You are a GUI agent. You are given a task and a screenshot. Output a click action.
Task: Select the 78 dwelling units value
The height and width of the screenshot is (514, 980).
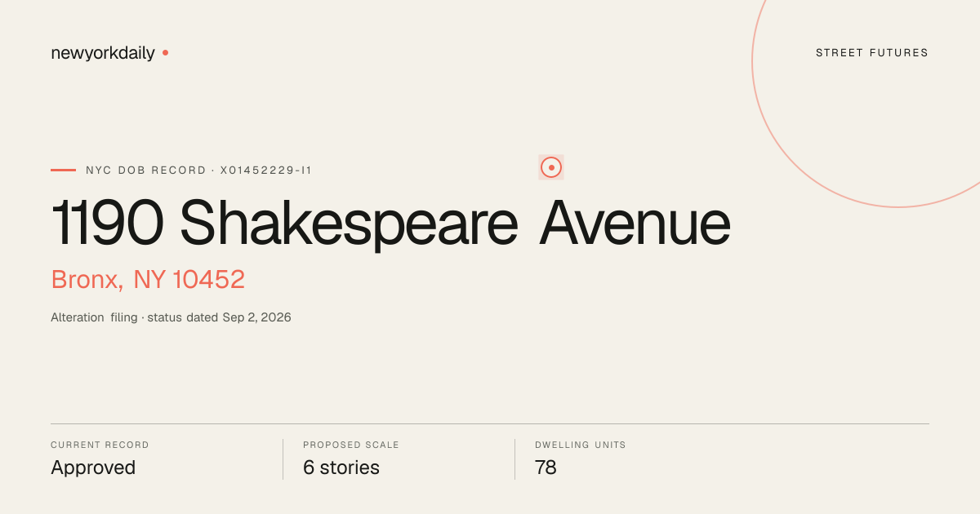point(546,467)
